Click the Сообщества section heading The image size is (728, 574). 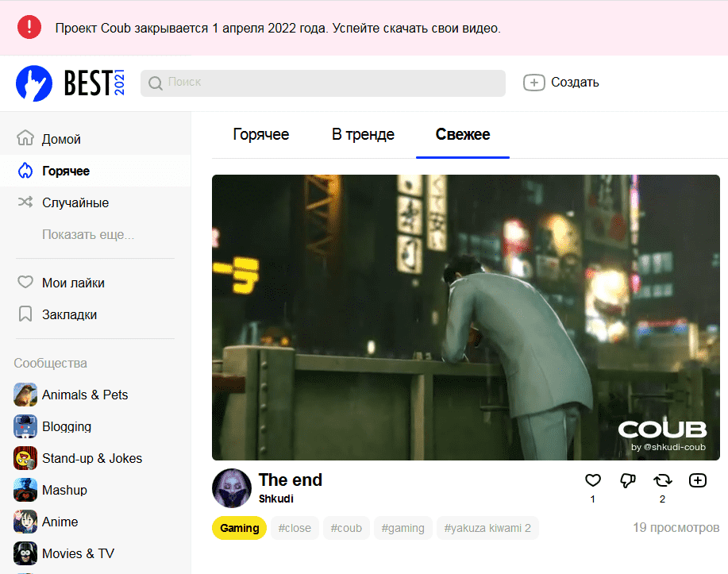51,363
